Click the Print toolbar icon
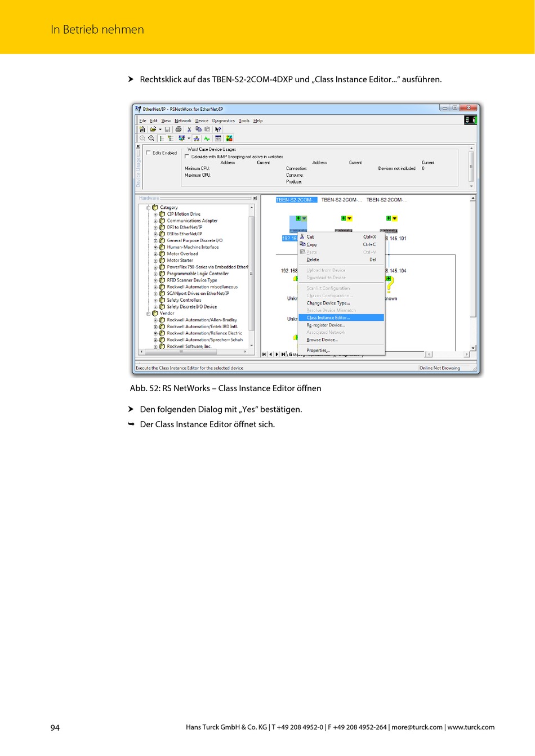Viewport: 535px width, 756px height. click(x=179, y=129)
